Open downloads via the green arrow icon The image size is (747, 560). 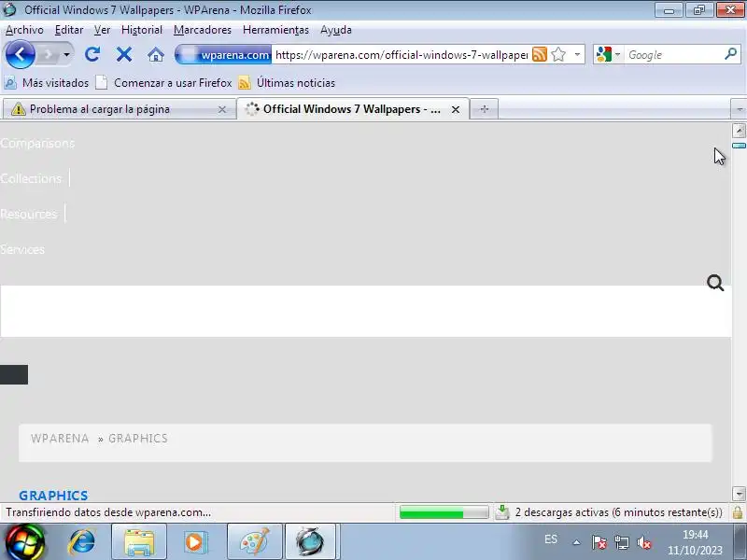(x=502, y=512)
